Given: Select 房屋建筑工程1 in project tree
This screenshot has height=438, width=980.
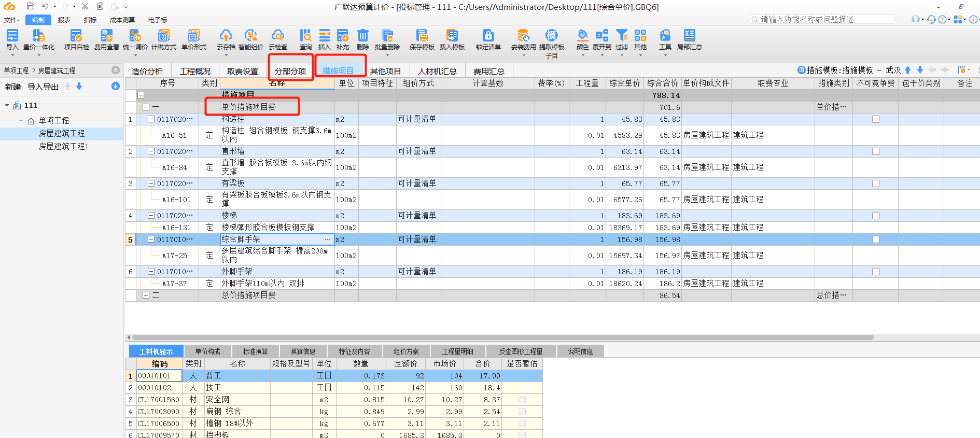Looking at the screenshot, I should (x=64, y=147).
